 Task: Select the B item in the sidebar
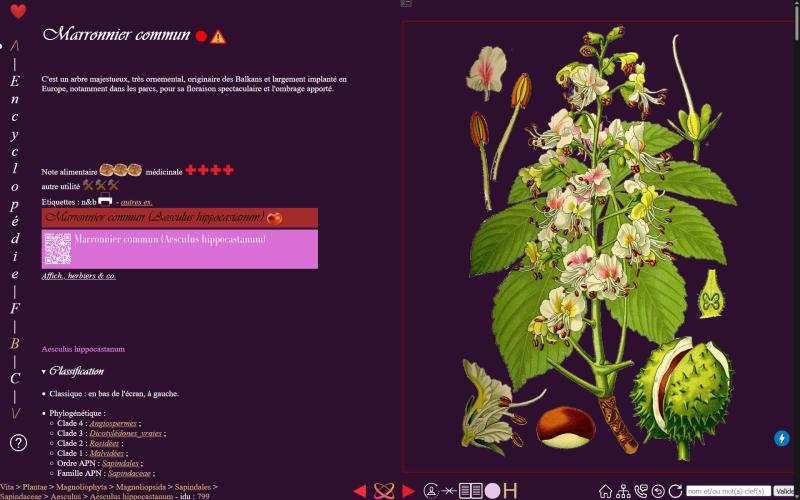pos(15,344)
